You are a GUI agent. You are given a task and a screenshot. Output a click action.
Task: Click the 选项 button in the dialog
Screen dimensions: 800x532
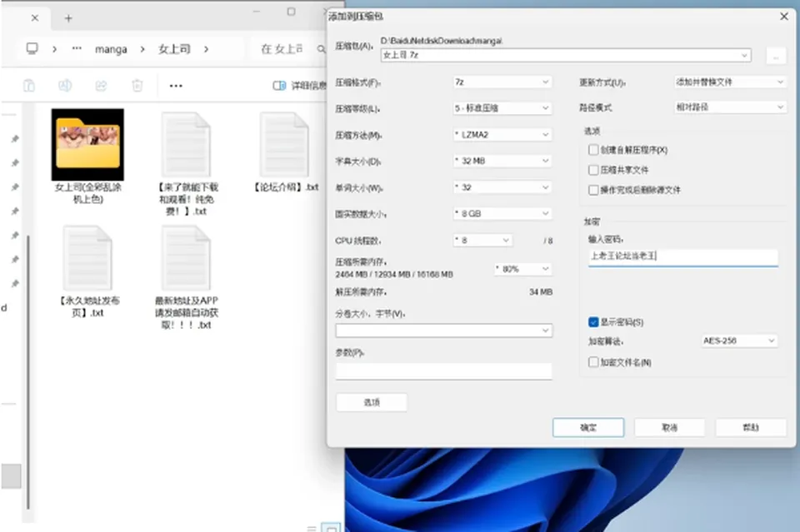coord(372,402)
